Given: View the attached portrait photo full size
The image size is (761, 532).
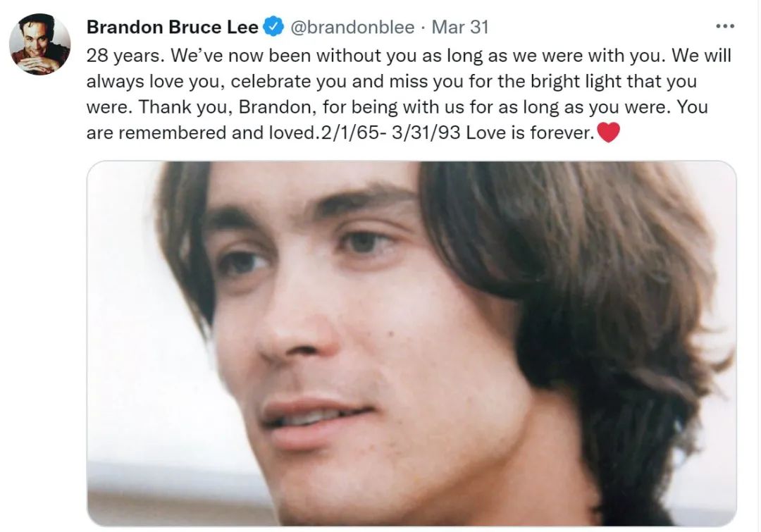Looking at the screenshot, I should [x=412, y=344].
